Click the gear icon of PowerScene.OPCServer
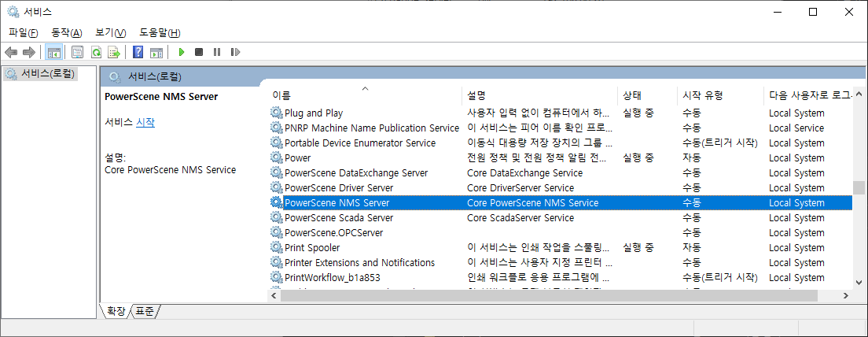Image resolution: width=868 pixels, height=337 pixels. [x=276, y=233]
